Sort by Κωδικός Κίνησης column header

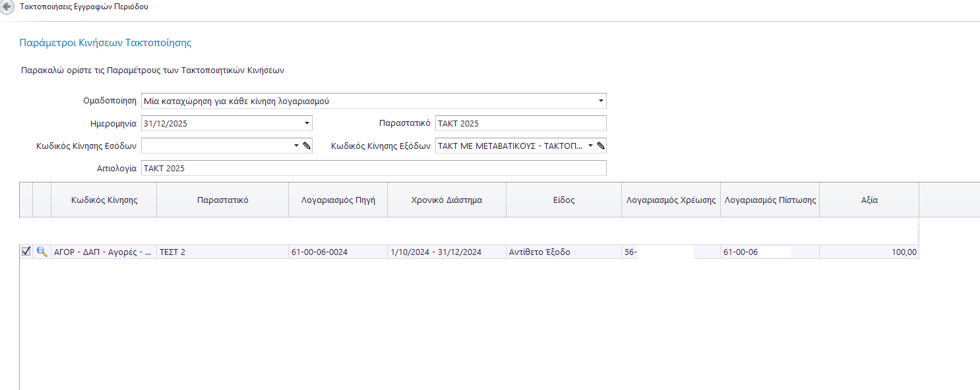(104, 200)
